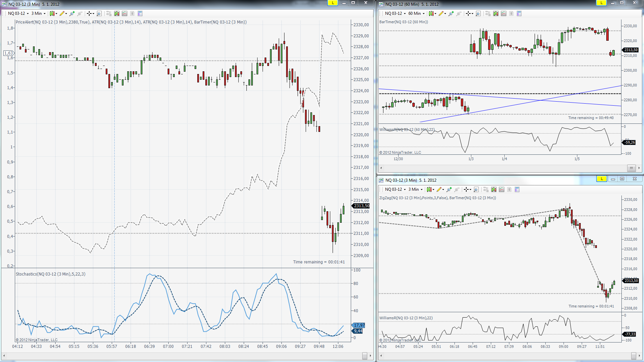
Task: Click scroll right arrow under left chart
Action: tap(370, 356)
